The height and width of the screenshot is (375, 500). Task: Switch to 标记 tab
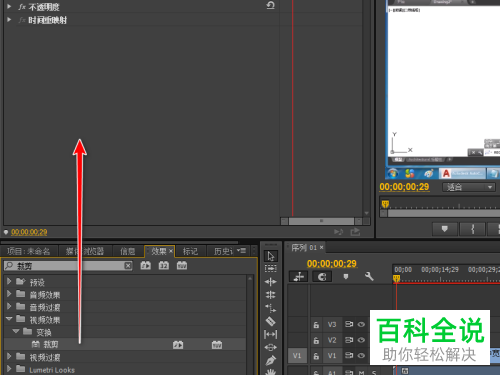coord(190,251)
